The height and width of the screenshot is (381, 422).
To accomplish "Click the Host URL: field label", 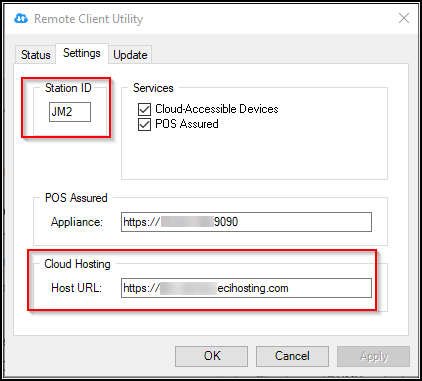I will tap(77, 288).
